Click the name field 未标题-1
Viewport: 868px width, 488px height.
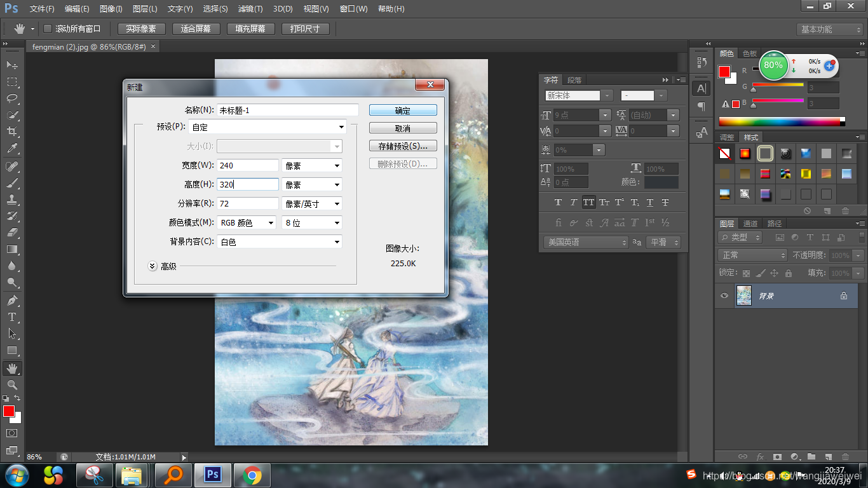pos(288,111)
